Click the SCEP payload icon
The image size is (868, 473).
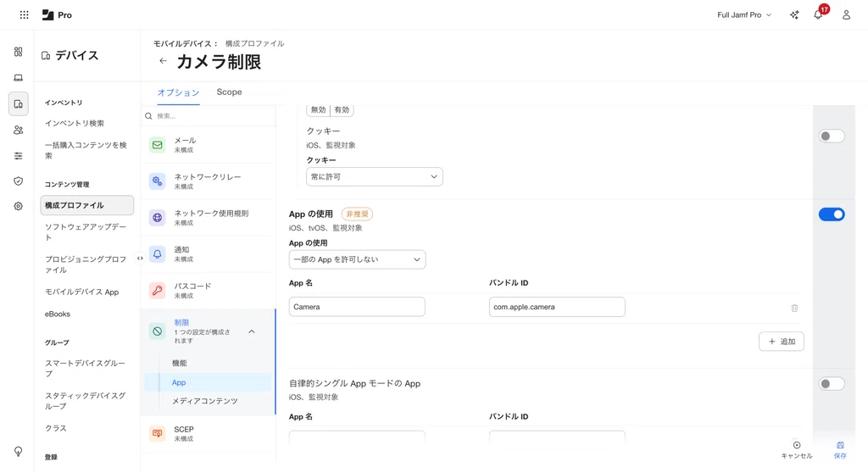158,433
